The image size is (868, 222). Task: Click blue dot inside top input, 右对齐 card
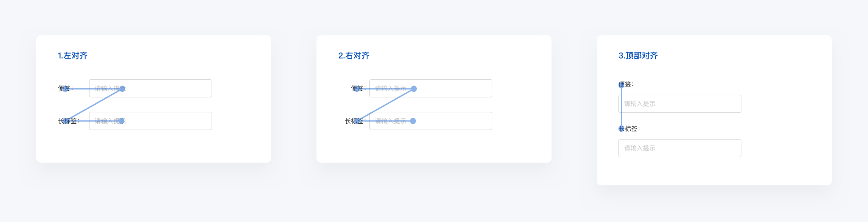414,89
